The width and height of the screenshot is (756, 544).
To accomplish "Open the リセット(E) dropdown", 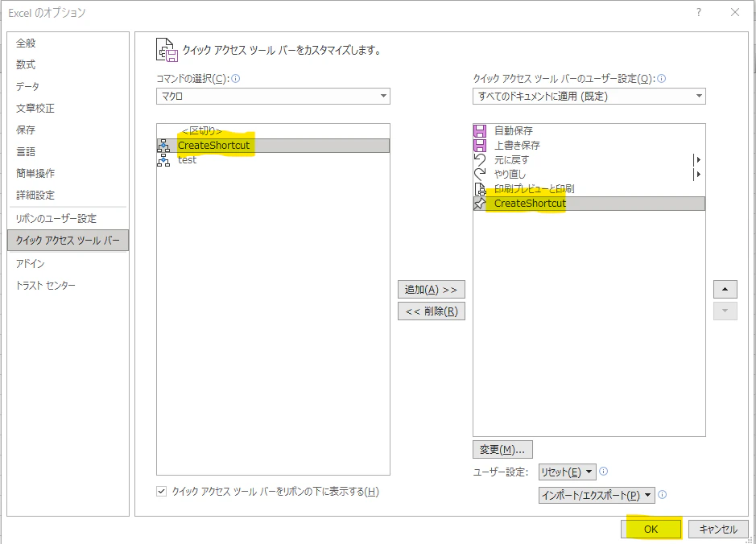I will coord(567,472).
